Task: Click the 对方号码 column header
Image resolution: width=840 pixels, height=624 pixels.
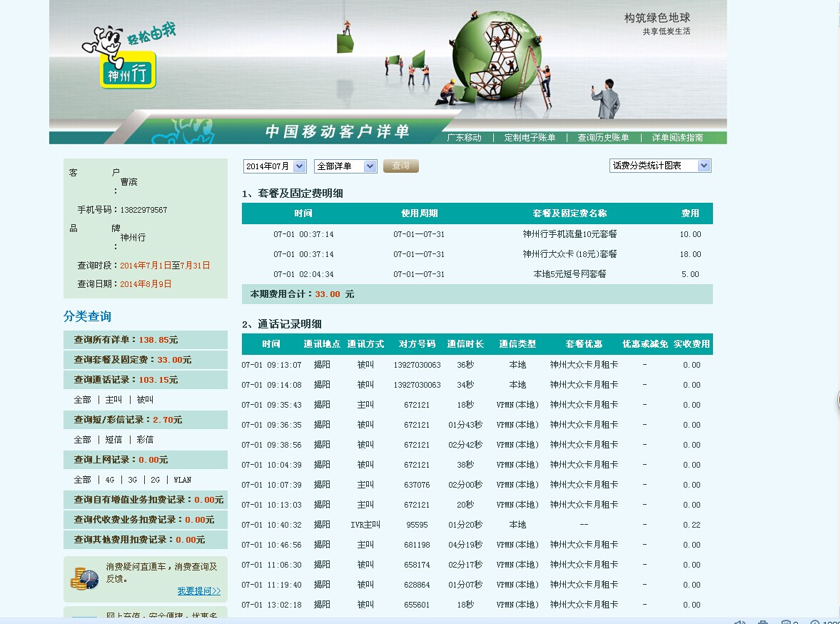Action: [417, 344]
